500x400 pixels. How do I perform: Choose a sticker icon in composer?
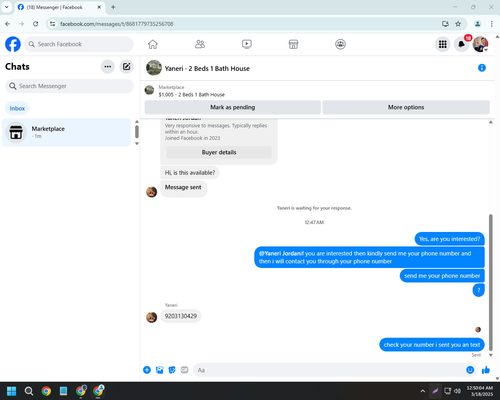[x=172, y=370]
